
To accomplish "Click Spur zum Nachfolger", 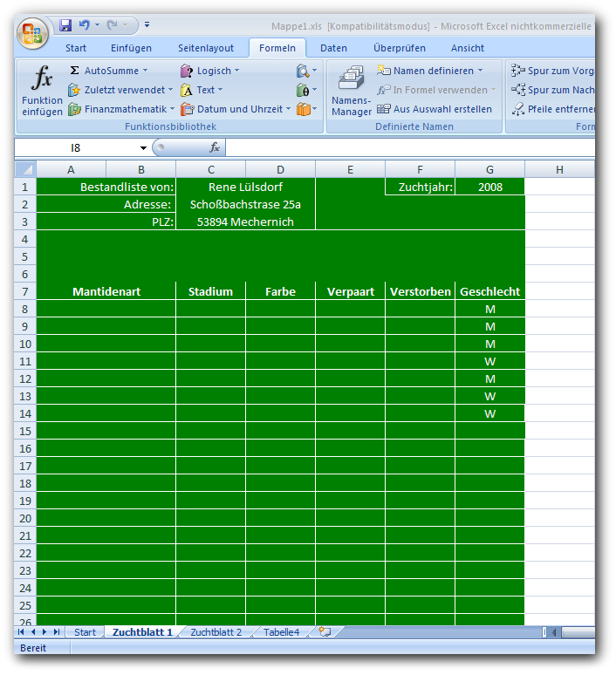I will tap(552, 90).
